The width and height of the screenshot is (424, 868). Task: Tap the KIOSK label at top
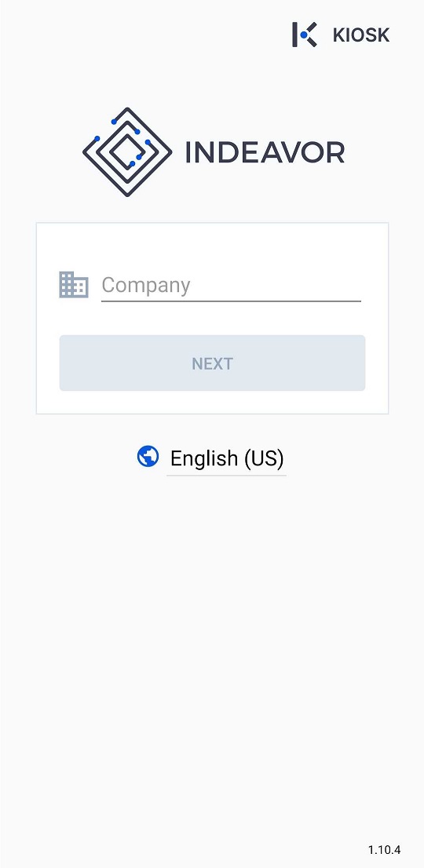361,35
